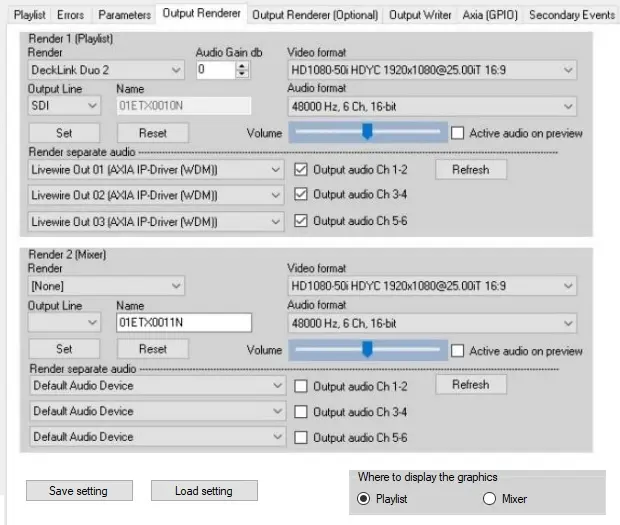This screenshot has width=620, height=525.
Task: Open Livewire Out 02 audio device dropdown
Action: pyautogui.click(x=155, y=195)
